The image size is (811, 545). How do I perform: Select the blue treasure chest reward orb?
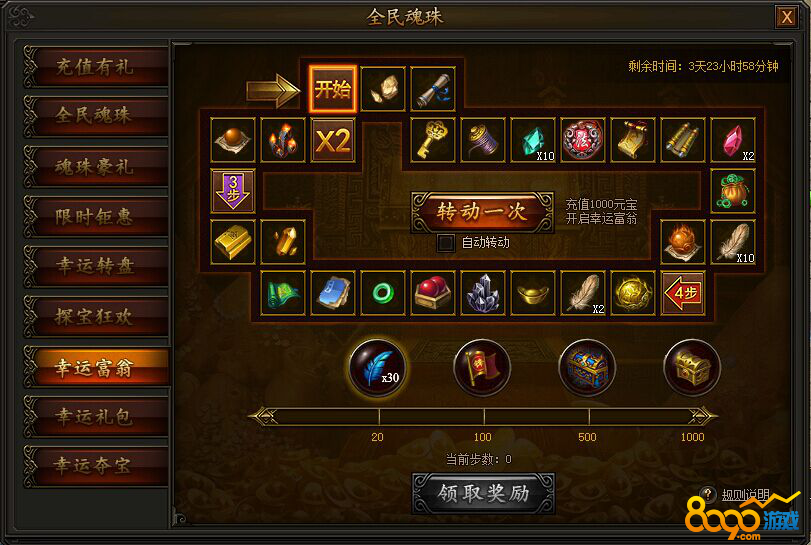pyautogui.click(x=587, y=367)
